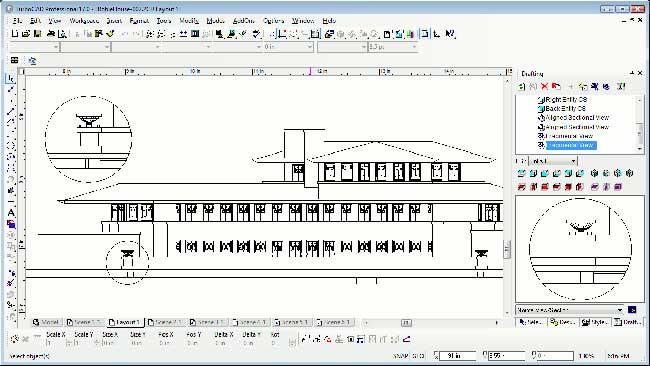Click the Scale X field in inspector bar
Screen dimensions: 650x366
click(x=56, y=343)
